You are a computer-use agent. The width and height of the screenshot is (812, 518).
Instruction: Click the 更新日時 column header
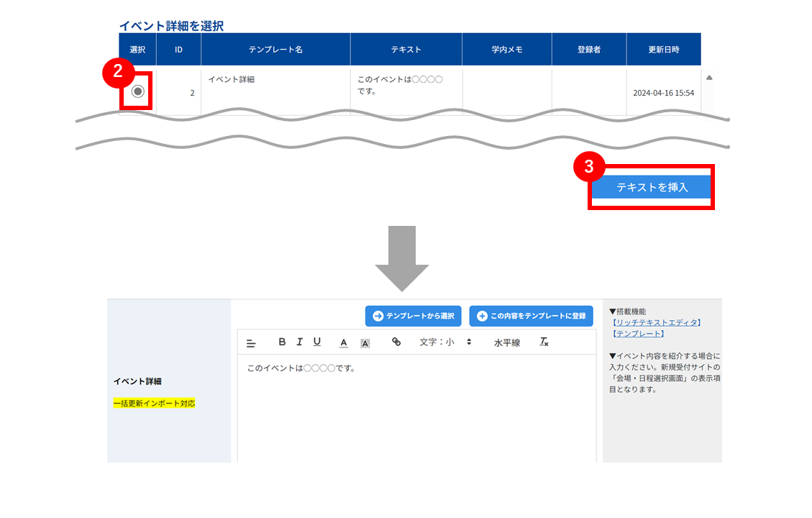click(x=664, y=49)
